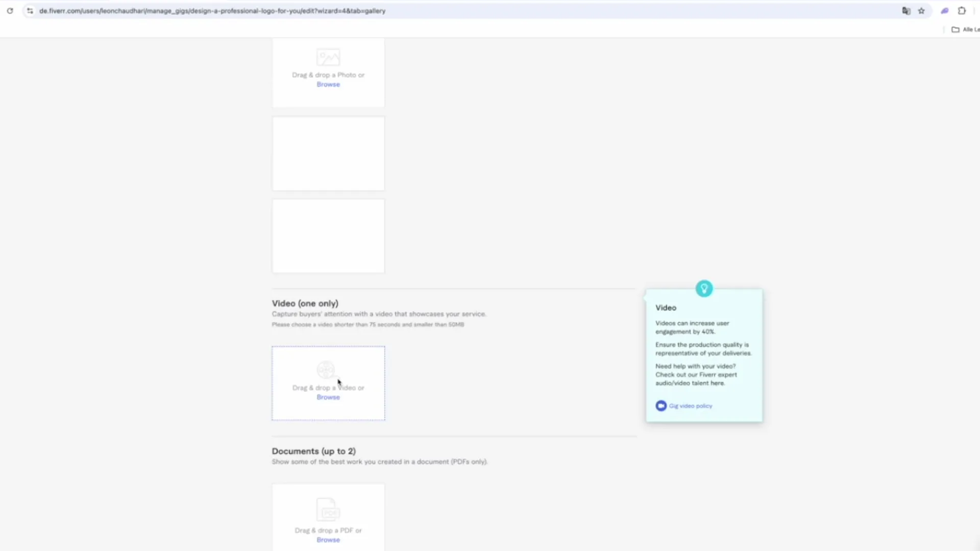Click Browse under Drag & drop a PDF
980x551 pixels.
328,540
